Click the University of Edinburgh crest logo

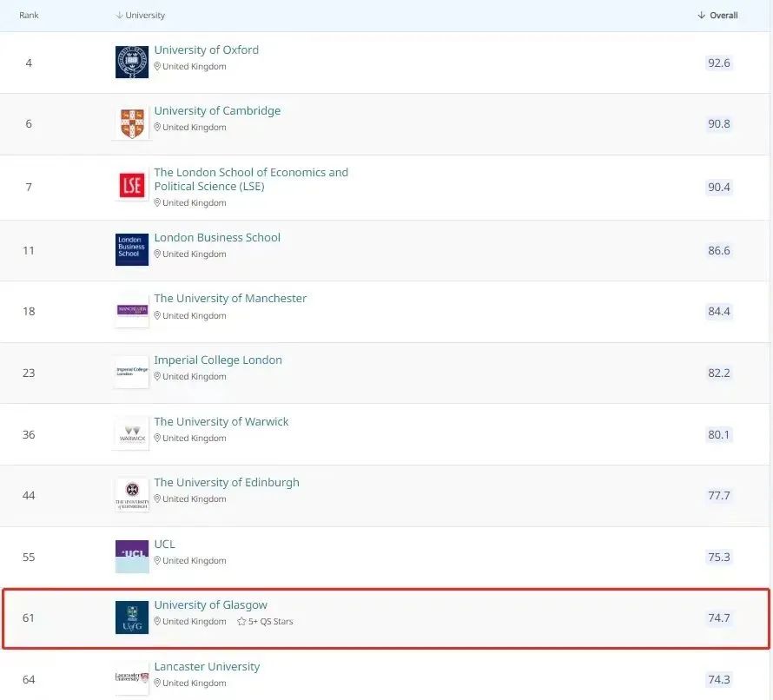click(132, 495)
